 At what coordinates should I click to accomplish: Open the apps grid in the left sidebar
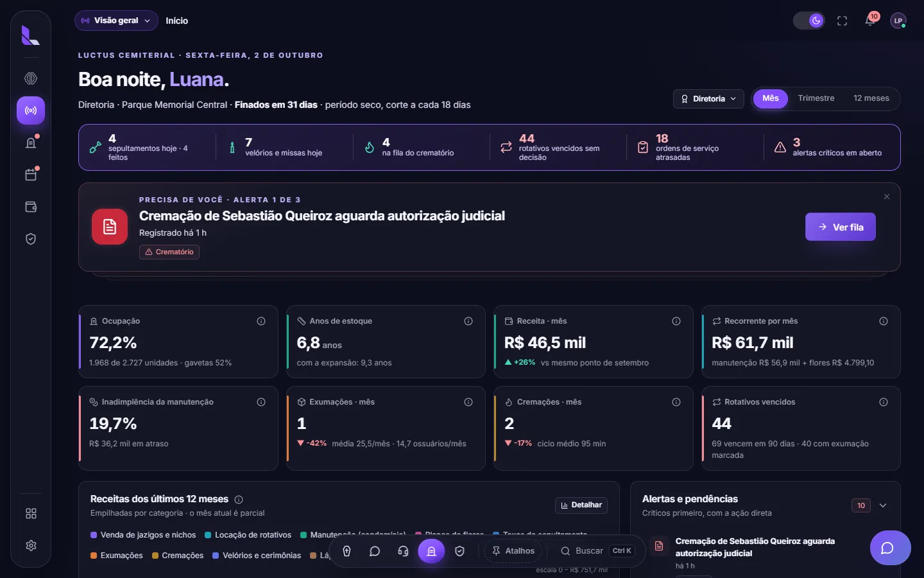(31, 514)
